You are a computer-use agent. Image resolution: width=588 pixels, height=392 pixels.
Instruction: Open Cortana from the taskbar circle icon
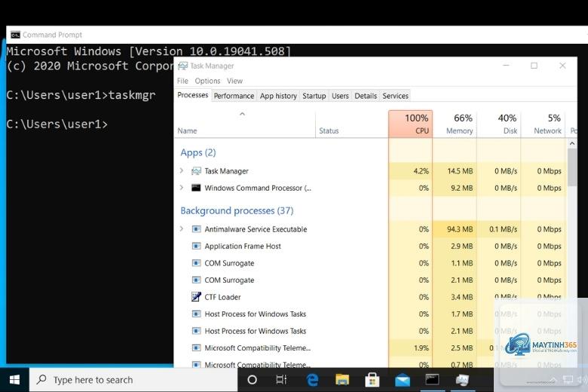(x=253, y=380)
